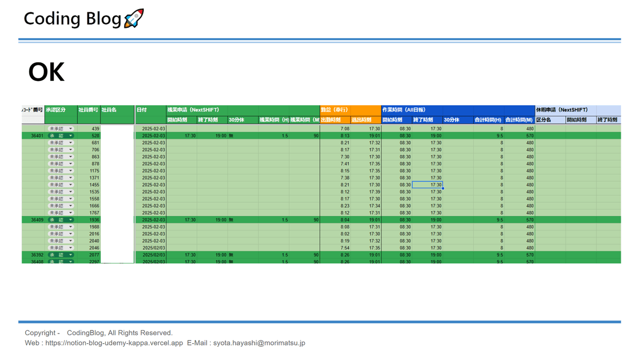Open approval dropdown for employee 2077
This screenshot has width=644, height=362.
pyautogui.click(x=70, y=255)
